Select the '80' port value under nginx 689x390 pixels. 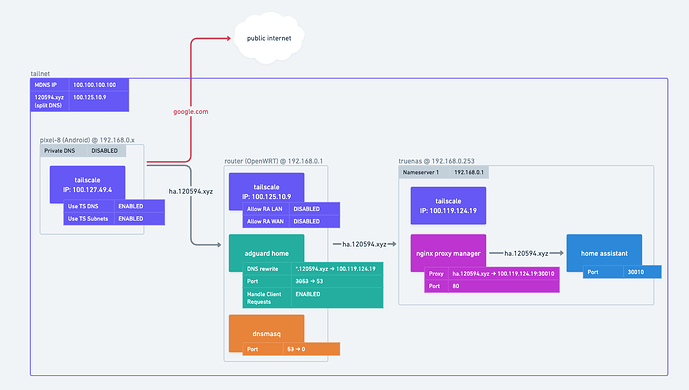click(x=504, y=286)
